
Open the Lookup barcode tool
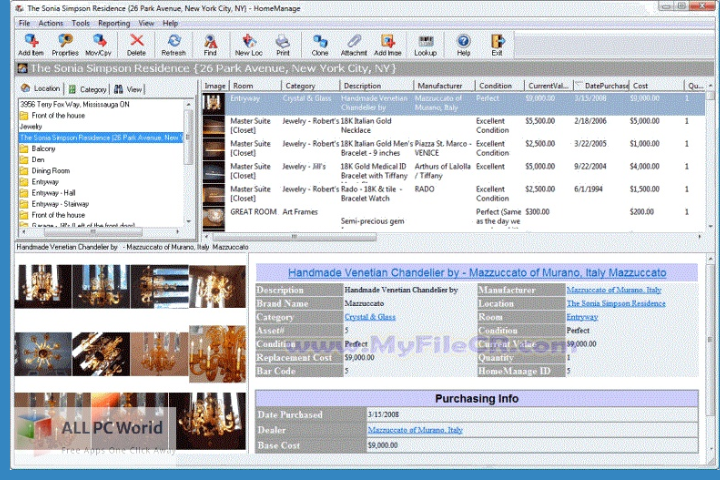click(x=425, y=45)
